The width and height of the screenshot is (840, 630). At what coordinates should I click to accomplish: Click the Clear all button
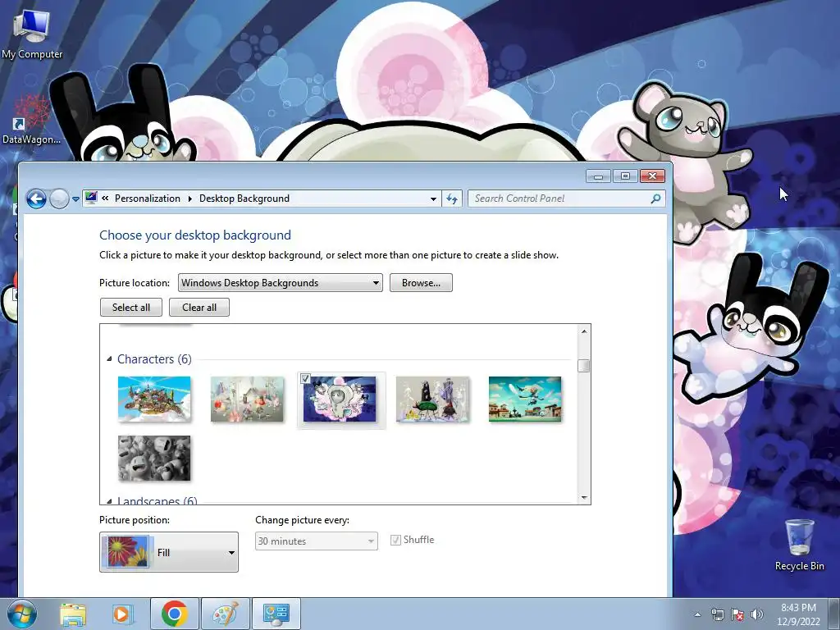point(199,308)
